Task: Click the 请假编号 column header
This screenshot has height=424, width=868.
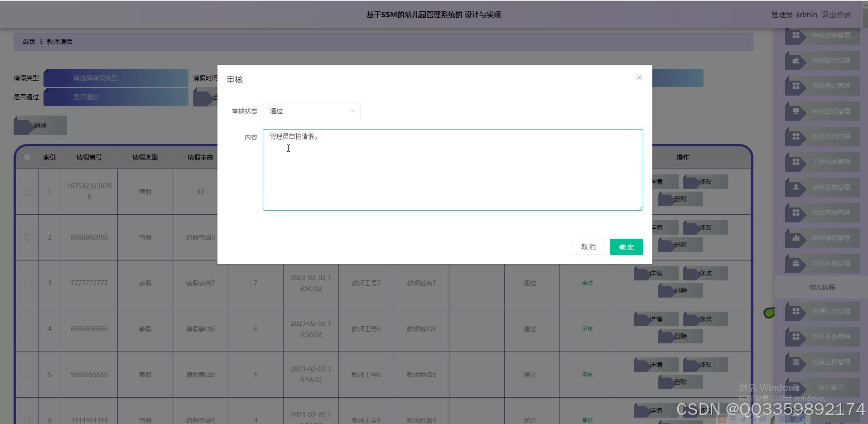Action: pyautogui.click(x=89, y=157)
